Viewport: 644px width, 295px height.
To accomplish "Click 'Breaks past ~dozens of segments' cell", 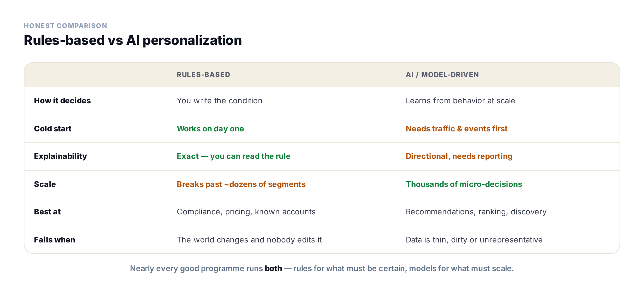I will (x=241, y=184).
